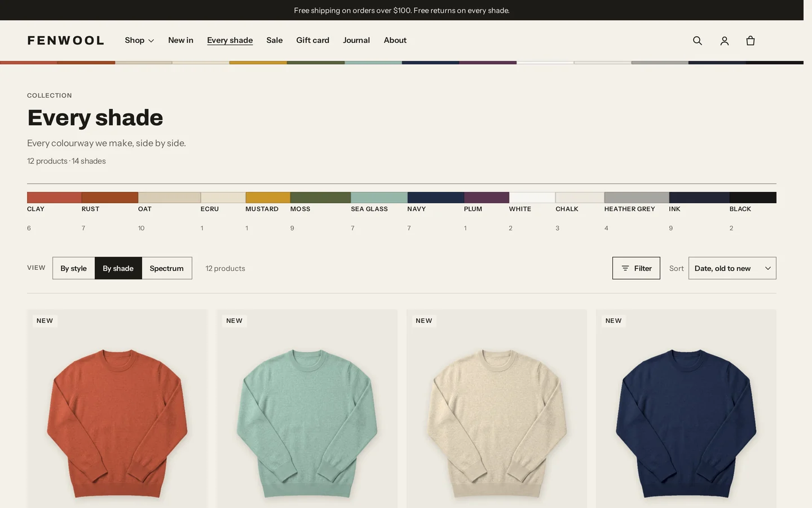Open the oat beige sweater product

[497, 409]
